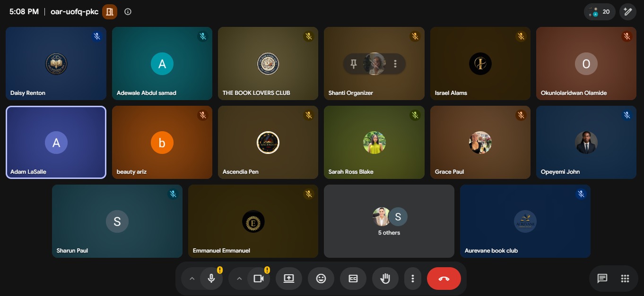Click Sarah Ross Blake's profile picture
The height and width of the screenshot is (296, 644).
(x=374, y=143)
